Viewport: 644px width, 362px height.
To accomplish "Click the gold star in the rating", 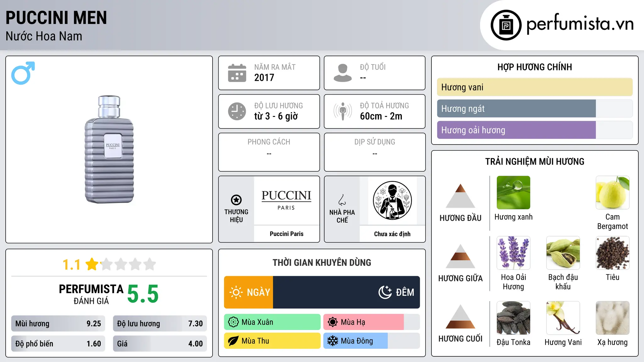I will pyautogui.click(x=92, y=264).
